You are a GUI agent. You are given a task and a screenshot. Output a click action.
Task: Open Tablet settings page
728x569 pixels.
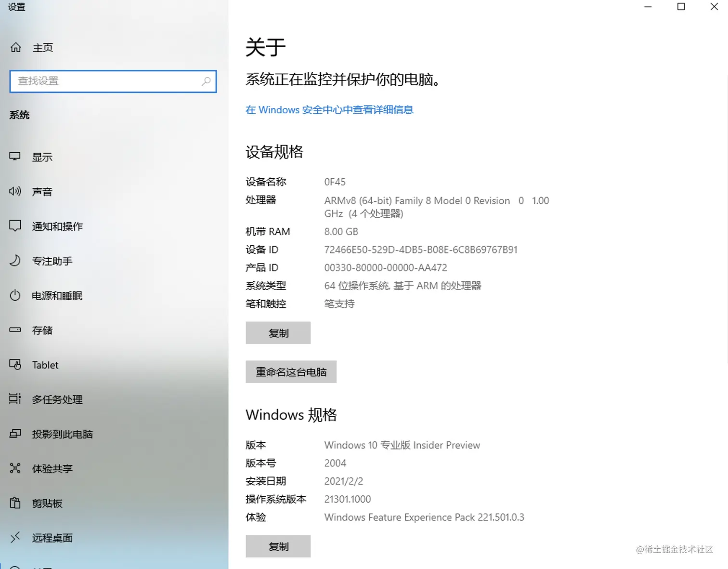pyautogui.click(x=45, y=365)
